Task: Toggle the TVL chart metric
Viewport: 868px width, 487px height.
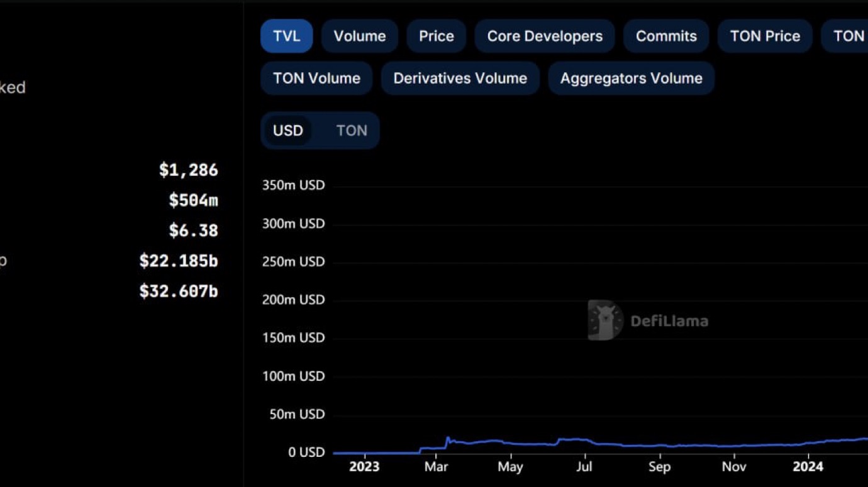Action: (x=286, y=36)
